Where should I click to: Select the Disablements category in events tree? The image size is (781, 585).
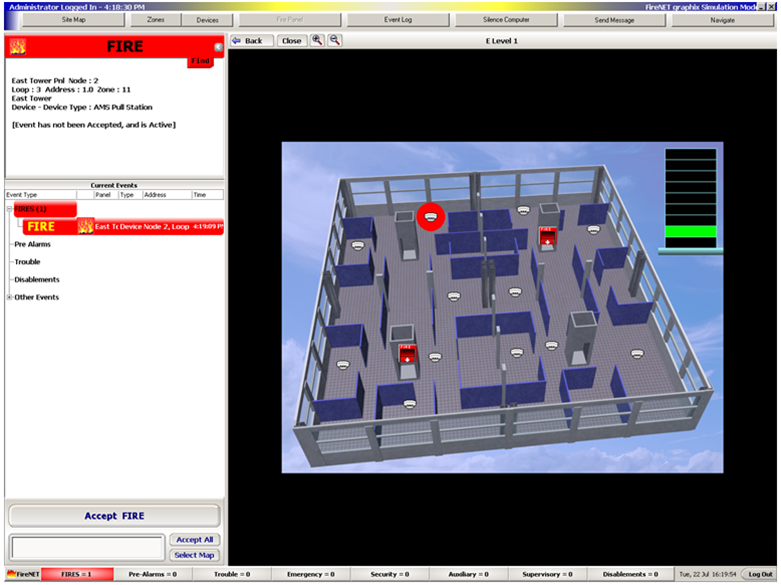[x=36, y=280]
